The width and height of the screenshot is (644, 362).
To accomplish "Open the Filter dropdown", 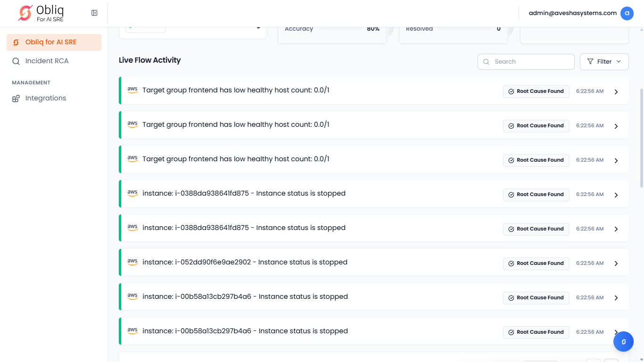I will click(604, 62).
